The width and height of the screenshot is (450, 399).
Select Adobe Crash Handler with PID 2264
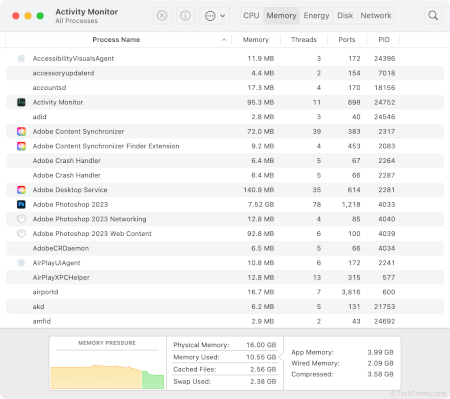point(225,161)
